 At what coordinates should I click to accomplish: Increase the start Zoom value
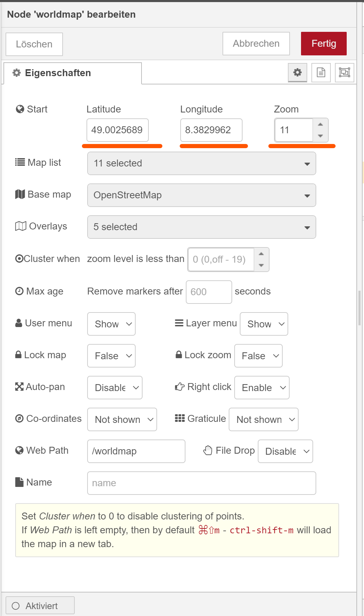(320, 125)
